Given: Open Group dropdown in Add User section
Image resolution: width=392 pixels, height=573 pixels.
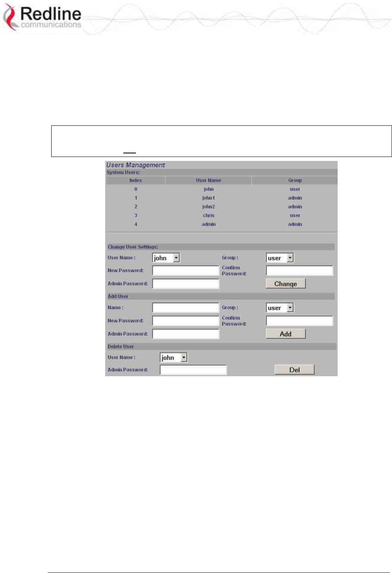Looking at the screenshot, I should point(280,308).
